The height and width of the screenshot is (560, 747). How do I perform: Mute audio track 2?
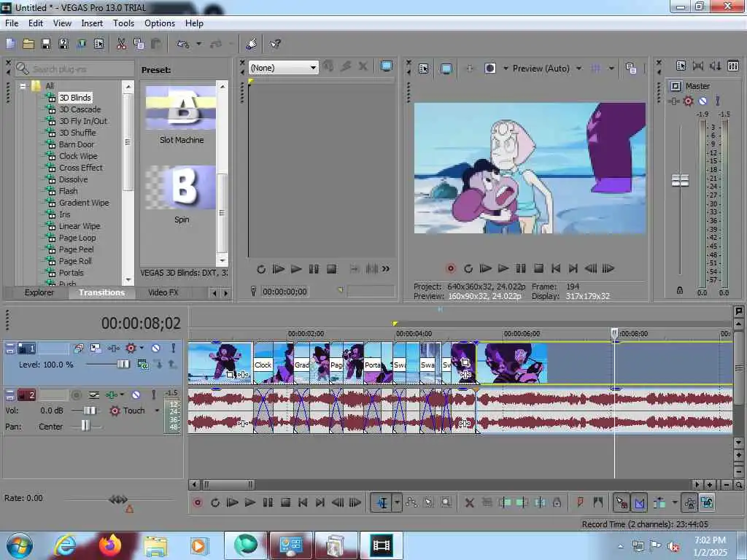(136, 394)
